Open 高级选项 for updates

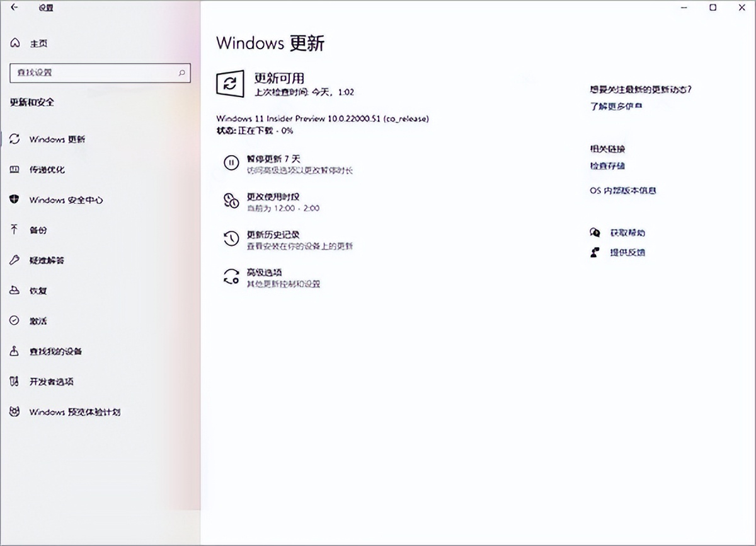point(269,274)
